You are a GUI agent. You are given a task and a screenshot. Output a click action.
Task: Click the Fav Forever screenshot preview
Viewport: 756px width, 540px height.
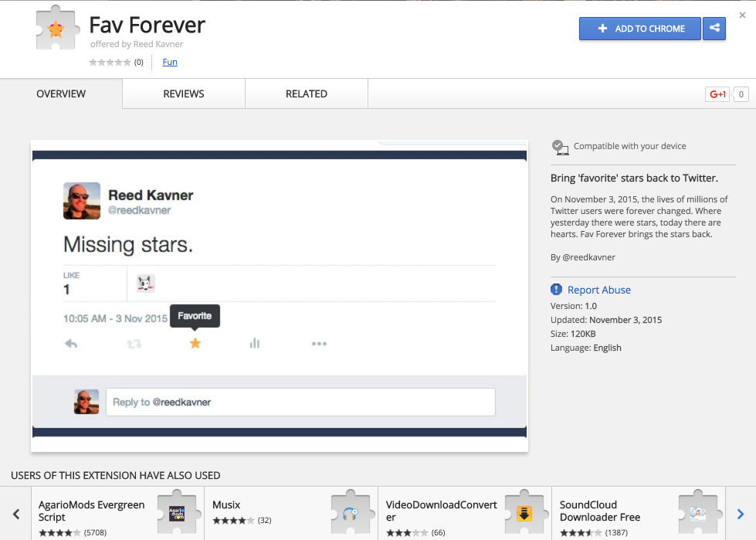(x=279, y=296)
